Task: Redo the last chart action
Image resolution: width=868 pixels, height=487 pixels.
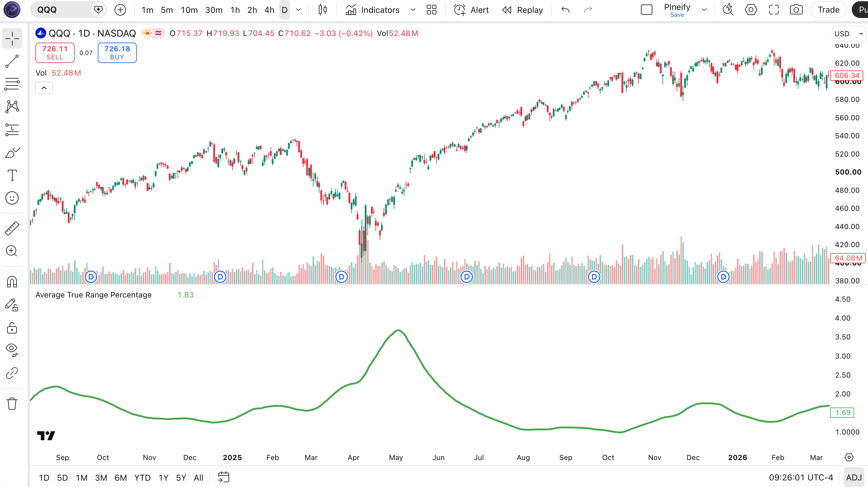Action: [x=588, y=10]
